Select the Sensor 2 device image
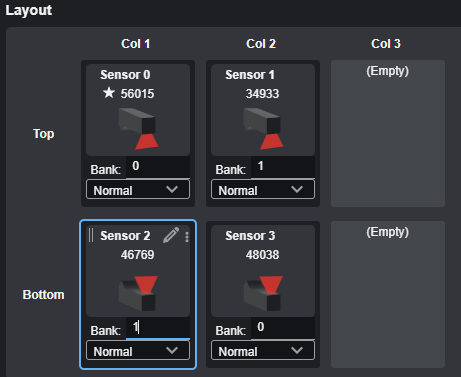This screenshot has width=461, height=377. [x=138, y=293]
